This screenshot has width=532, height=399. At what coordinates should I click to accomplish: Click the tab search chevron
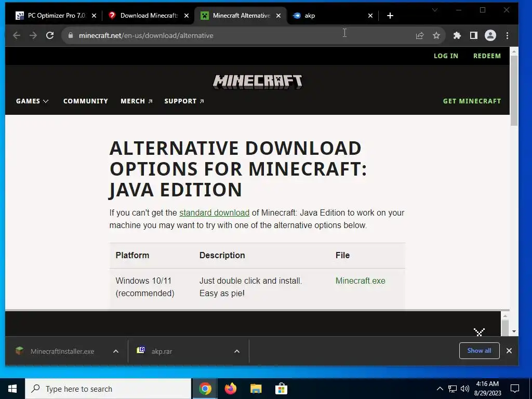[435, 10]
